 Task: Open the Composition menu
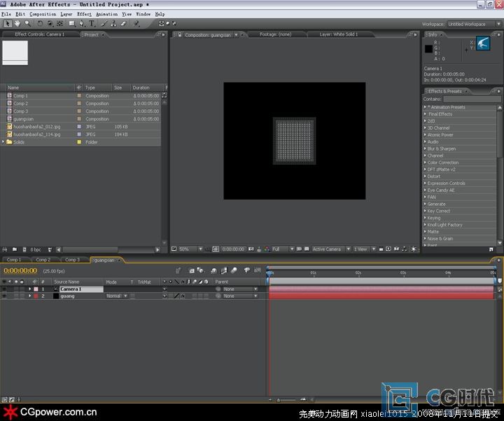coord(43,14)
